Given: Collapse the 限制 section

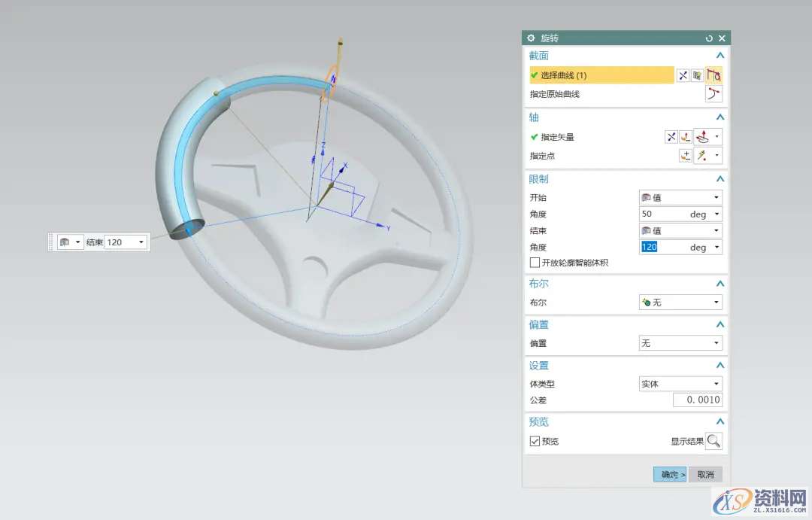Looking at the screenshot, I should pyautogui.click(x=720, y=179).
